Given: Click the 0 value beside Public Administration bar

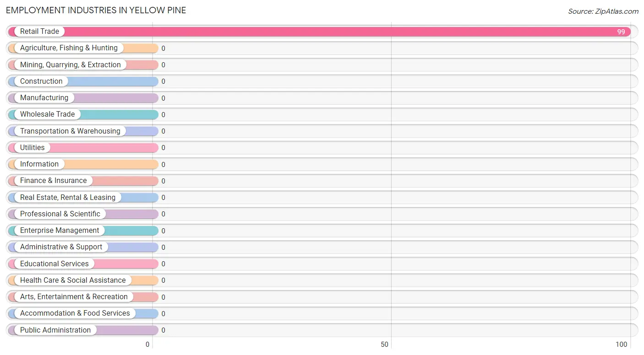Looking at the screenshot, I should pos(163,331).
